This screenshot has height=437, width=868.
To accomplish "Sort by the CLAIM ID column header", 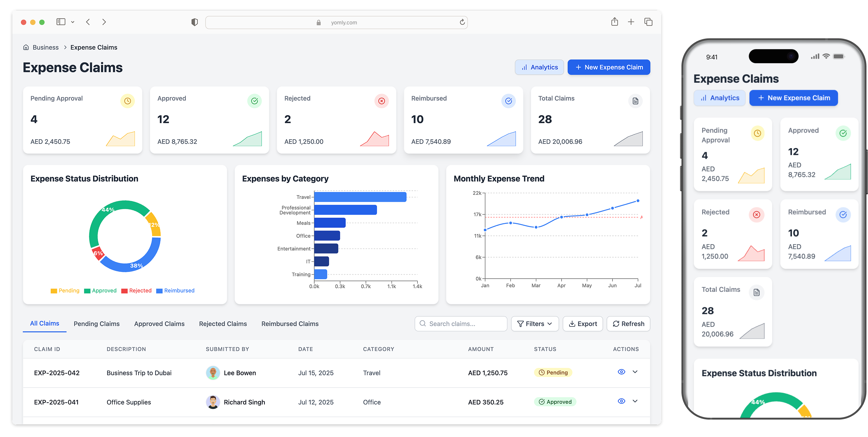I will click(x=47, y=349).
